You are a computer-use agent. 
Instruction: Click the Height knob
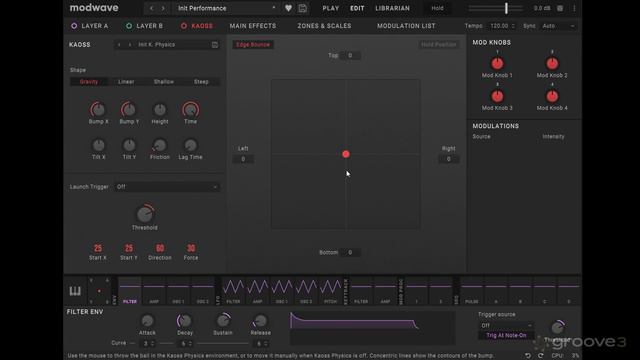click(160, 109)
